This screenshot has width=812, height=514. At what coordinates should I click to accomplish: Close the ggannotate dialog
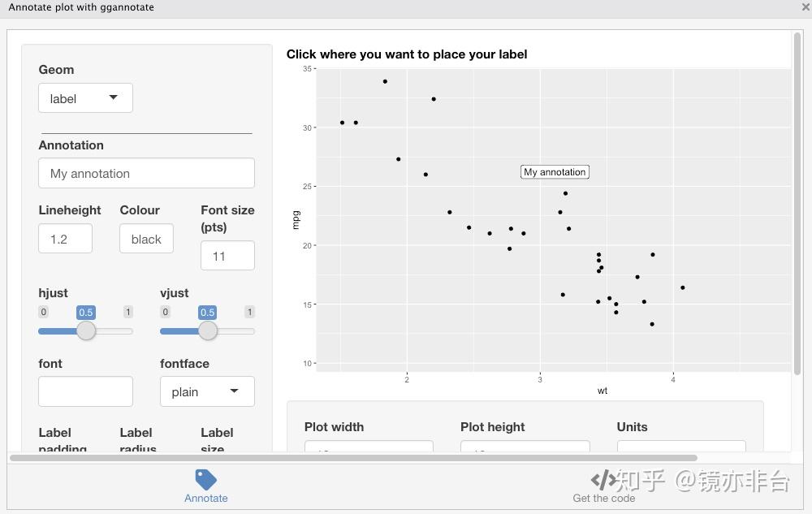806,7
